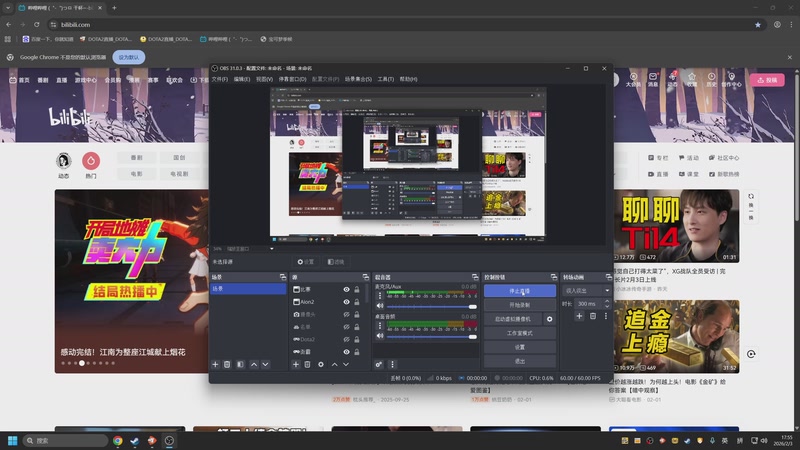Open Chrome tab search dropdown

(8, 8)
